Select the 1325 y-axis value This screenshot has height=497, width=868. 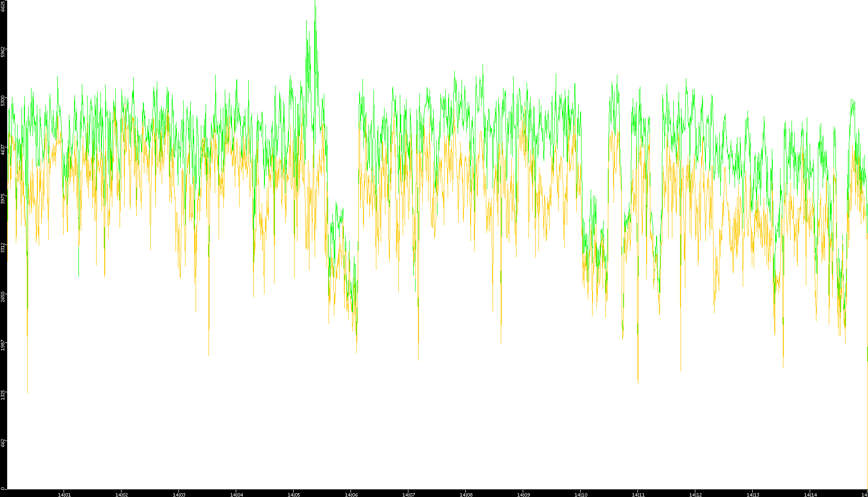[3, 395]
